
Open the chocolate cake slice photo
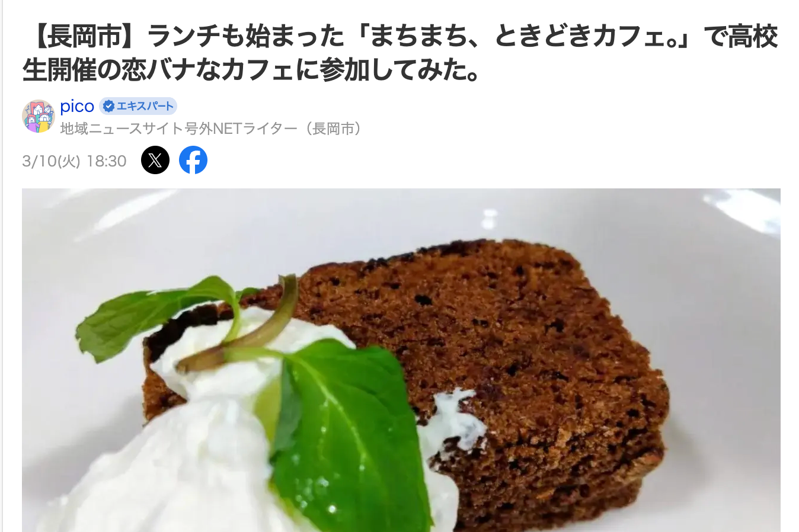[401, 360]
